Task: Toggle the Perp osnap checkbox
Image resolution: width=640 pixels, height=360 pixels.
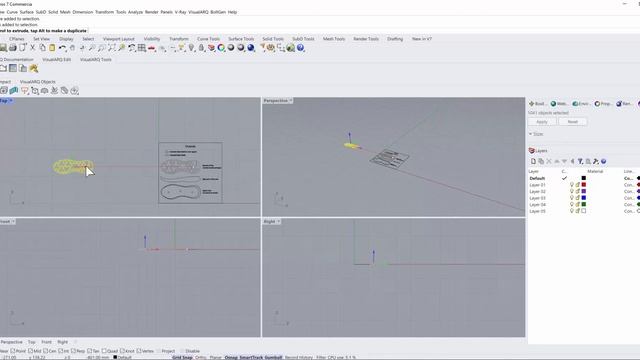Action: point(73,351)
